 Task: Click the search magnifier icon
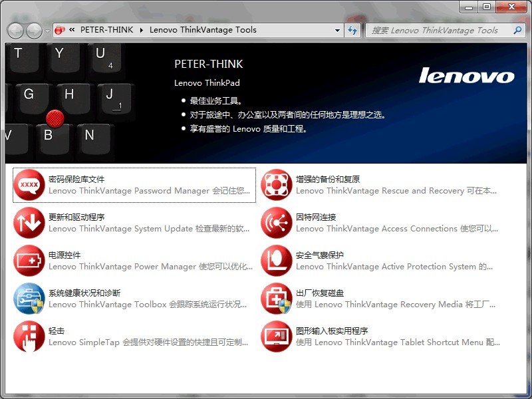coord(517,30)
